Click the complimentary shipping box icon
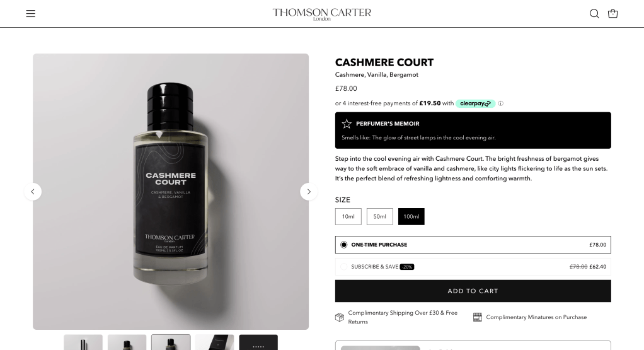The image size is (644, 350). [339, 317]
